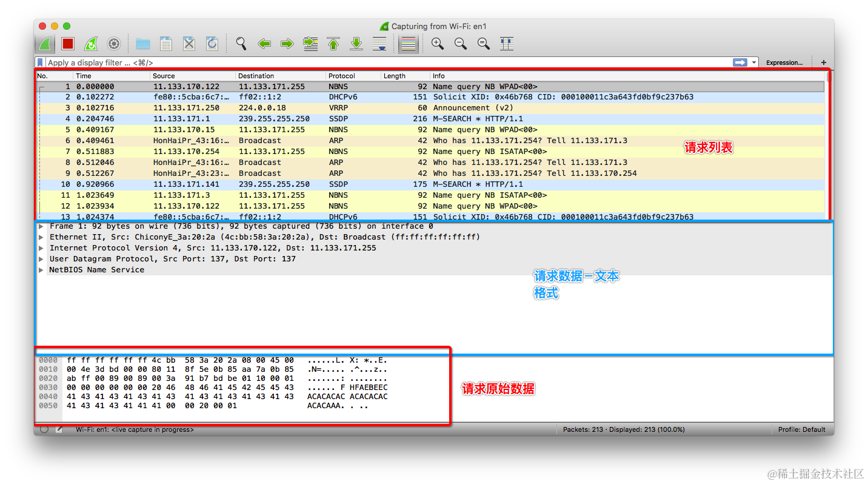Sort by the Info column header
Screen dimensions: 868x484
point(628,76)
